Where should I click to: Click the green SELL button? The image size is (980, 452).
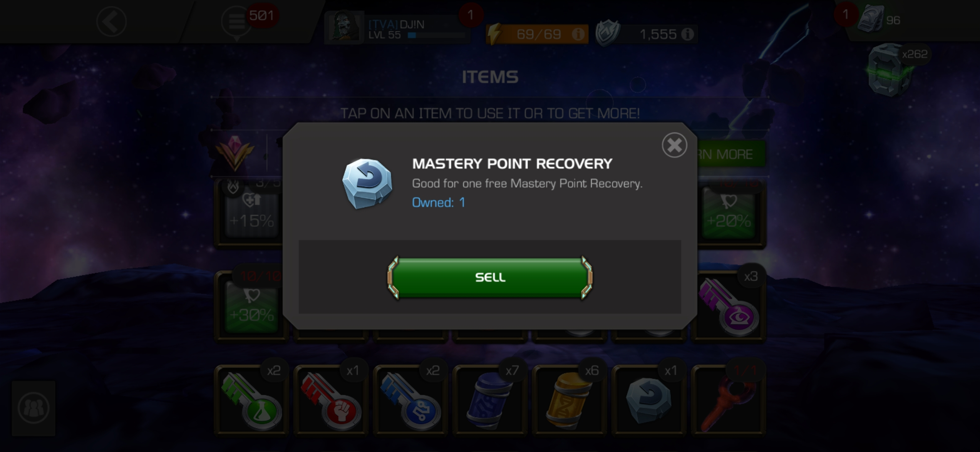(490, 277)
